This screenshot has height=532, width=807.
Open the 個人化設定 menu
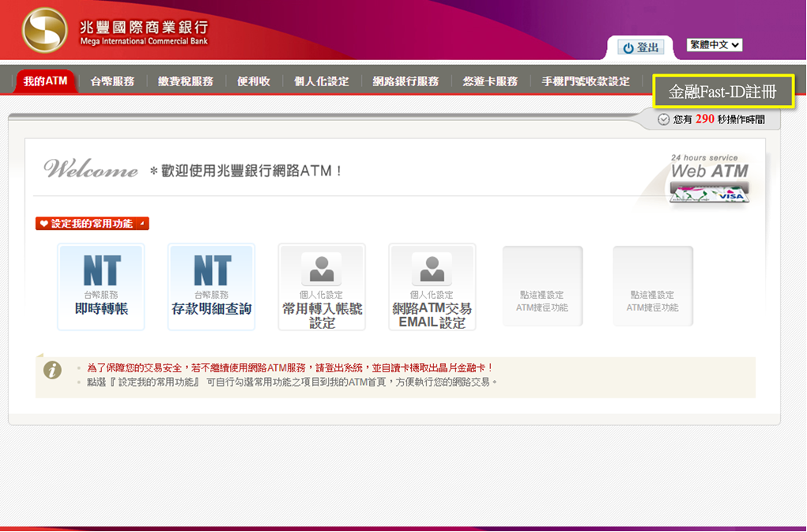(x=321, y=81)
